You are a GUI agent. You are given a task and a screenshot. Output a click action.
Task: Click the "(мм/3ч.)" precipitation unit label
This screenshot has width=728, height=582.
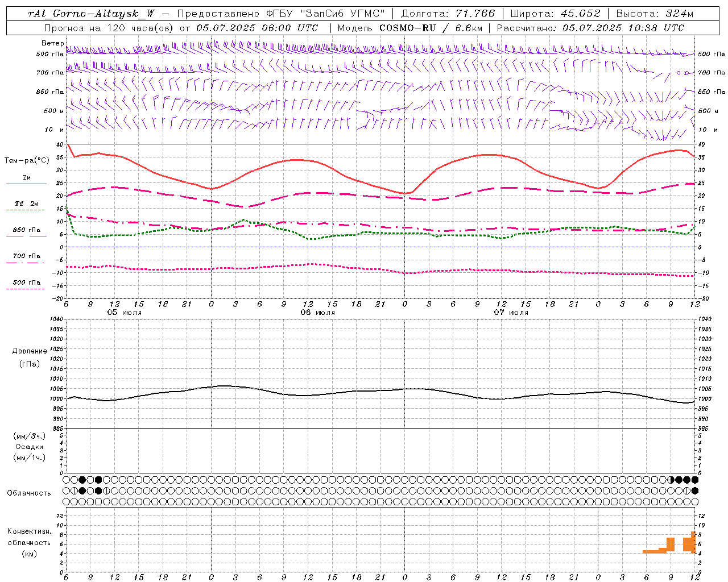click(30, 436)
